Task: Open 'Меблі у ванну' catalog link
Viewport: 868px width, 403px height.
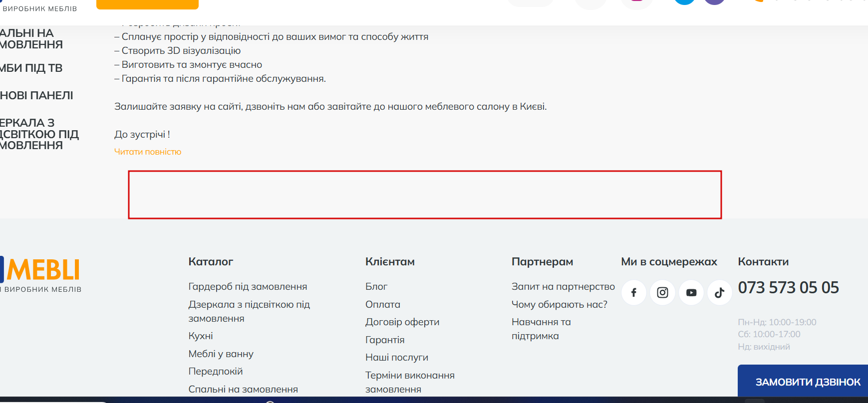Action: (221, 354)
